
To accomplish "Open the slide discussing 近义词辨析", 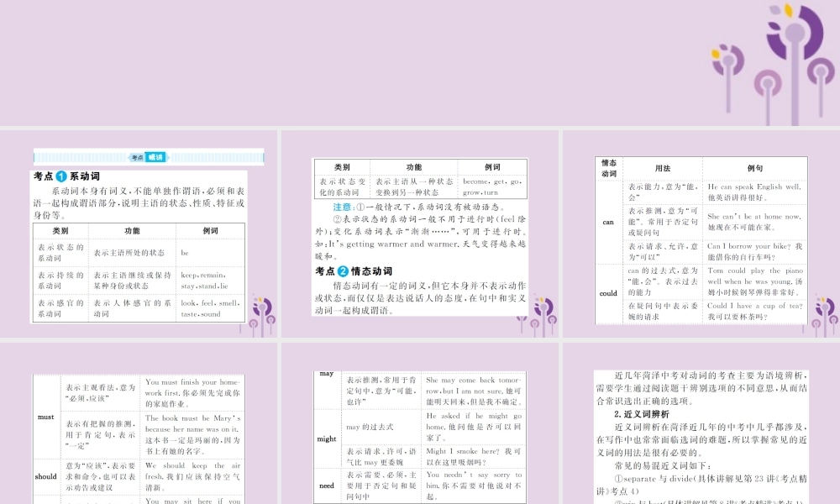I will click(701, 423).
